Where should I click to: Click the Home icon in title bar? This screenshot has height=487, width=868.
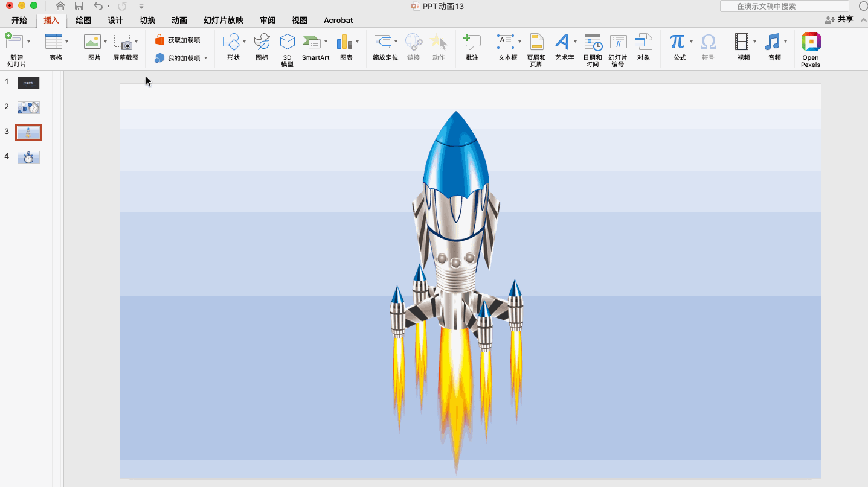[60, 6]
